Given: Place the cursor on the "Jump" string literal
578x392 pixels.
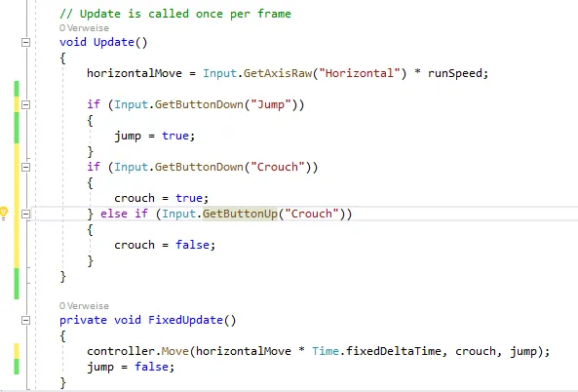Looking at the screenshot, I should 271,104.
